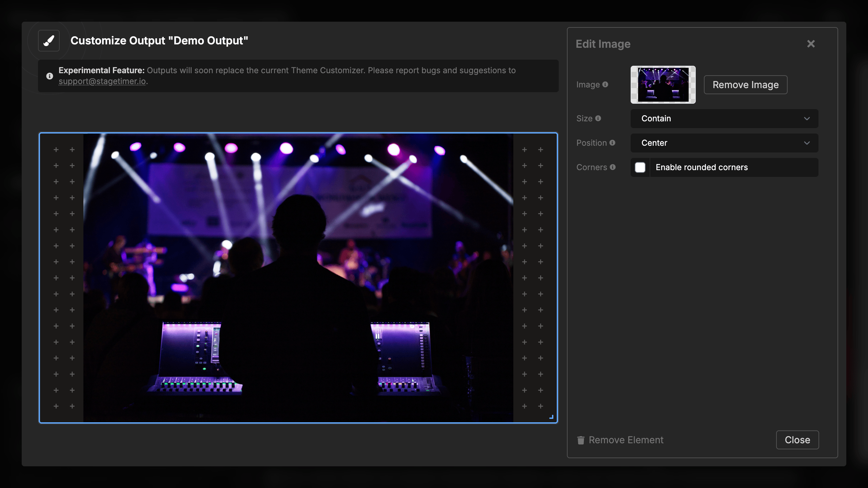Viewport: 868px width, 488px height.
Task: Click the info icon beside Image label
Action: 605,84
